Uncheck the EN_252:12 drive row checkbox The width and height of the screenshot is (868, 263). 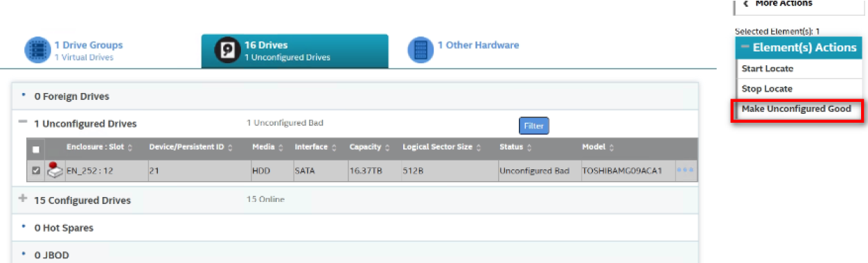tap(36, 171)
